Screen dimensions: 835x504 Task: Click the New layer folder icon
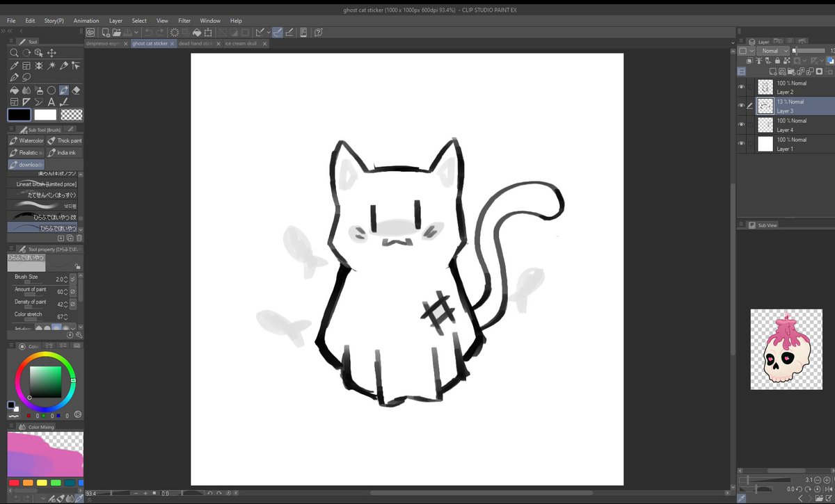791,72
